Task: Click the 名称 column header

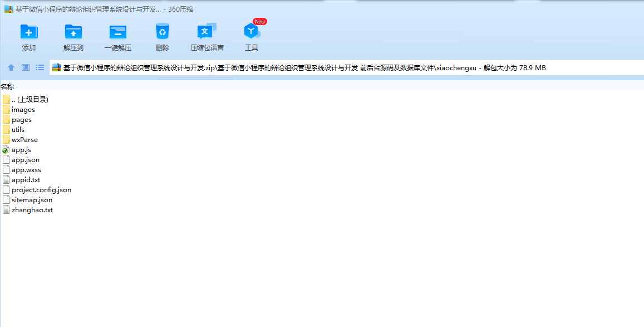Action: pos(7,87)
